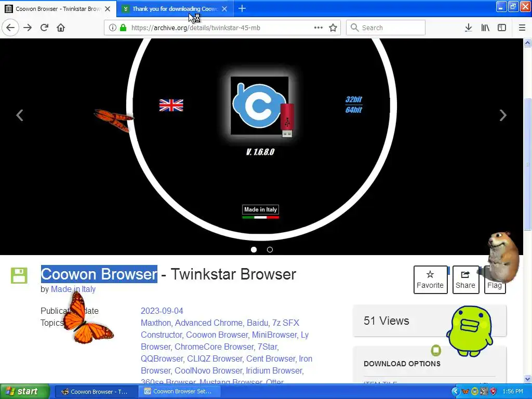The width and height of the screenshot is (532, 399).
Task: Open the Iridium Browser topic link
Action: pyautogui.click(x=274, y=370)
